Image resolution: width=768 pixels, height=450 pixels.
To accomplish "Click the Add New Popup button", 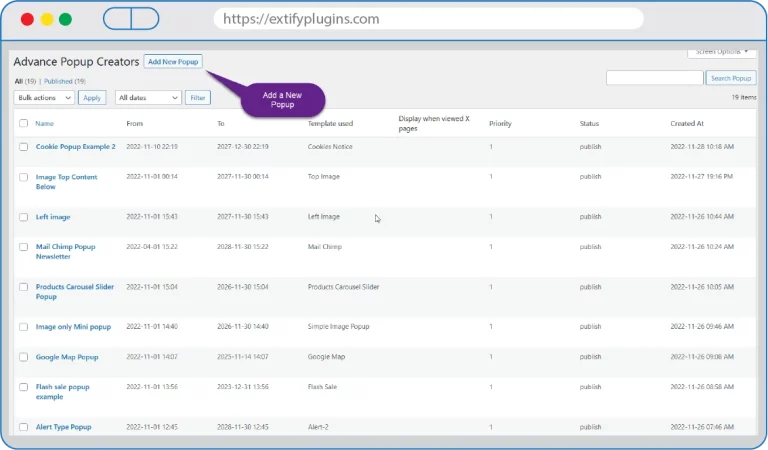I will (x=173, y=62).
